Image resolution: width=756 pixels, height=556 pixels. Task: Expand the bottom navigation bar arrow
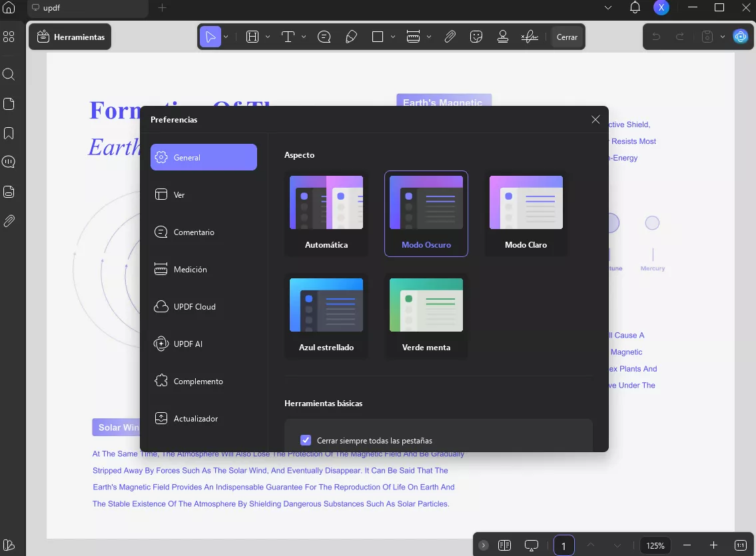[x=484, y=545]
